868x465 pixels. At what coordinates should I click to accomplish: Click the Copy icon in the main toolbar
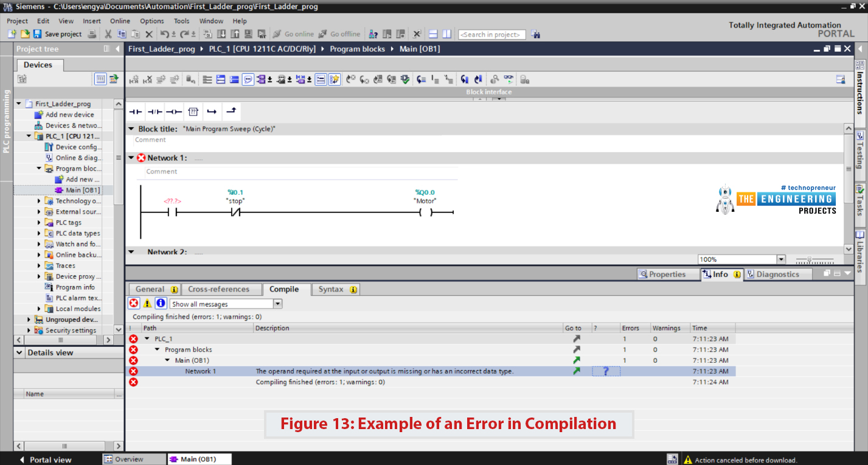pyautogui.click(x=122, y=34)
